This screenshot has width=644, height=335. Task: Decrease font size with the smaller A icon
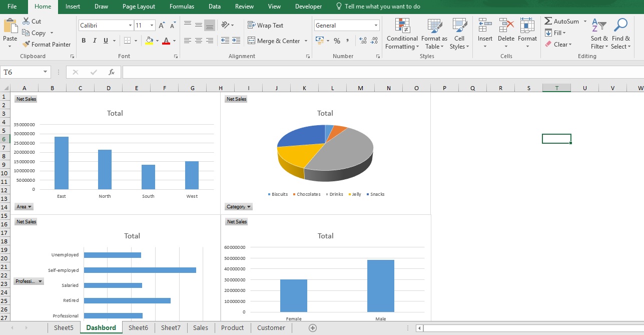173,25
